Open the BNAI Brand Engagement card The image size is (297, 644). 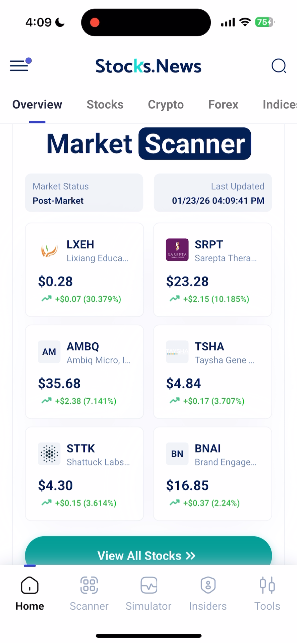213,474
